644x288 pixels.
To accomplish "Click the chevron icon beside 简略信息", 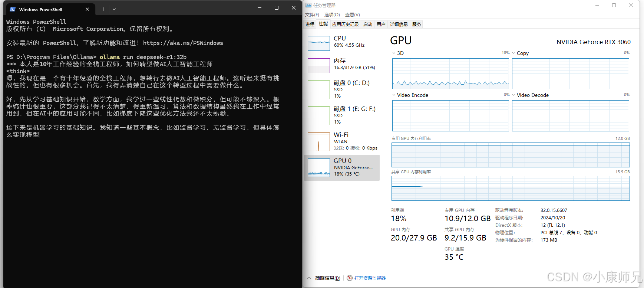I will tap(309, 278).
